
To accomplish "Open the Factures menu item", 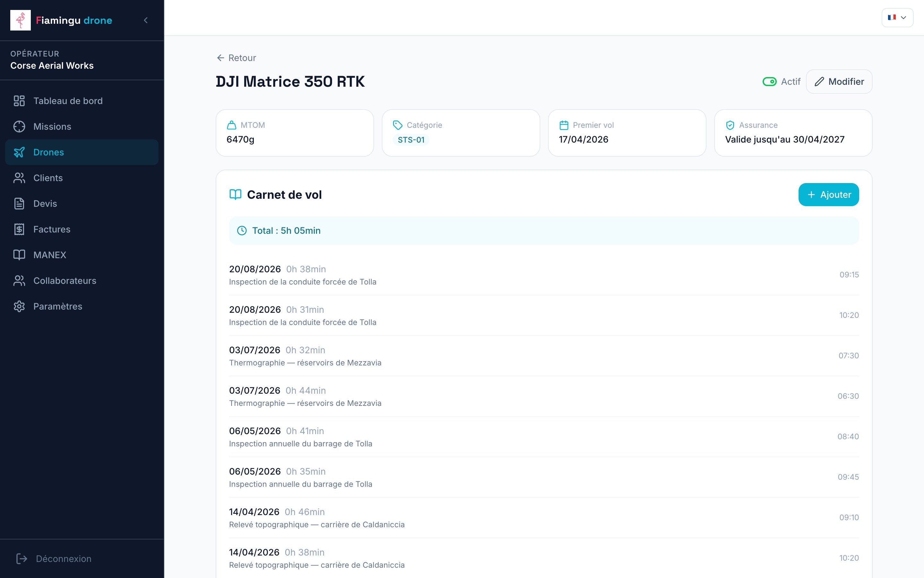I will tap(82, 229).
